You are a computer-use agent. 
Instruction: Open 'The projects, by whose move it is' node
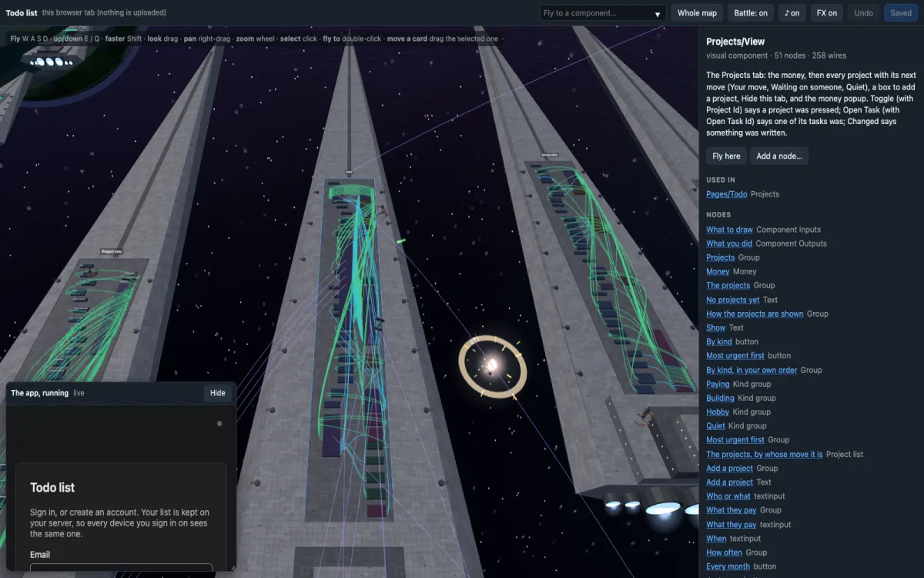[x=765, y=454]
